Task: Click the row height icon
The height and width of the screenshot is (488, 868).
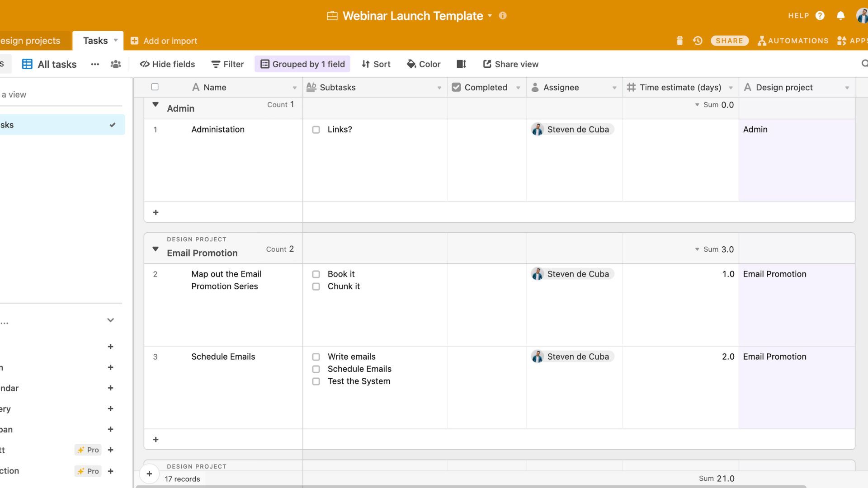Action: (x=461, y=64)
